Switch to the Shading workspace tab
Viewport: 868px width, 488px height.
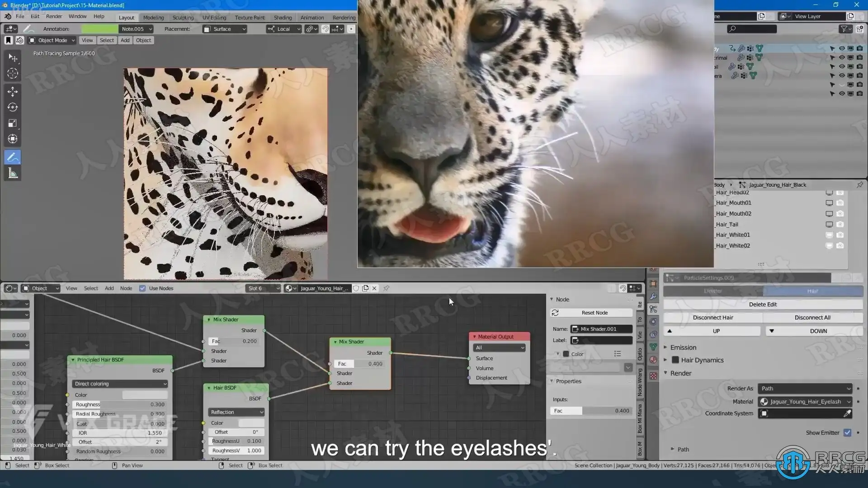(x=283, y=18)
